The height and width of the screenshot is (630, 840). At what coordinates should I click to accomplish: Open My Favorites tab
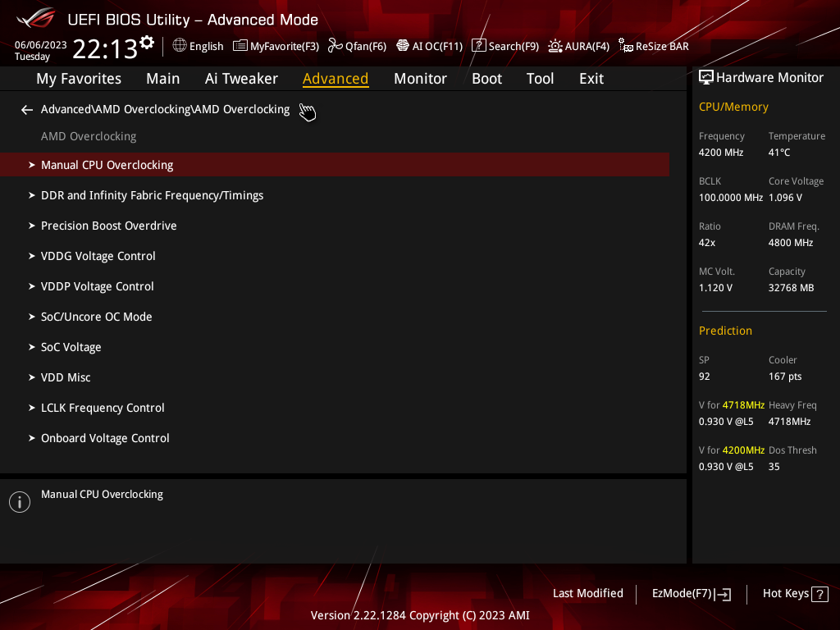coord(79,79)
